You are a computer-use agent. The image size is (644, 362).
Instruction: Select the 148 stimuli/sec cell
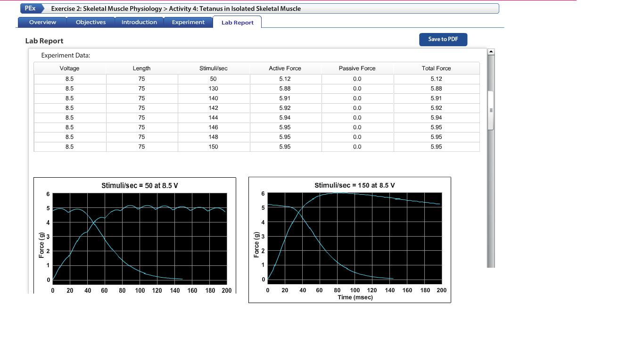214,137
